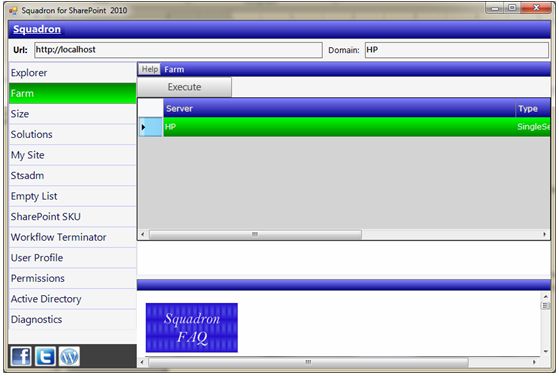
Task: Click the FAQ pane scroll up arrow
Action: [545, 297]
